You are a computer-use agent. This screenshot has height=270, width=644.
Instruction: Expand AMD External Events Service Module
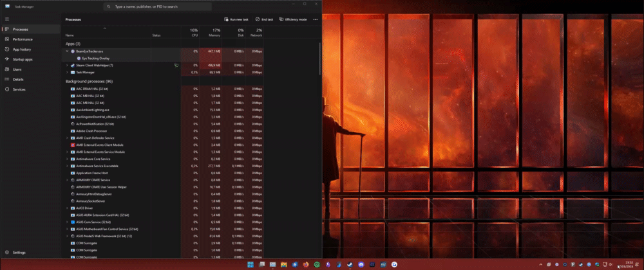(67, 152)
